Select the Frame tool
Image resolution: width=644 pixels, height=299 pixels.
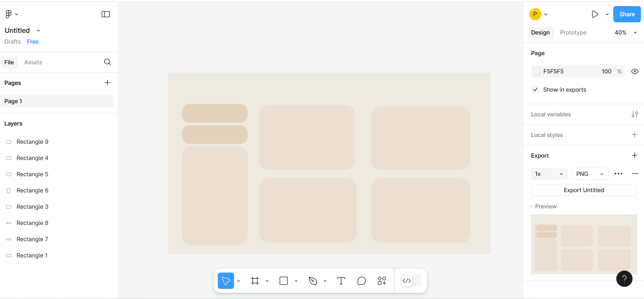pyautogui.click(x=255, y=281)
